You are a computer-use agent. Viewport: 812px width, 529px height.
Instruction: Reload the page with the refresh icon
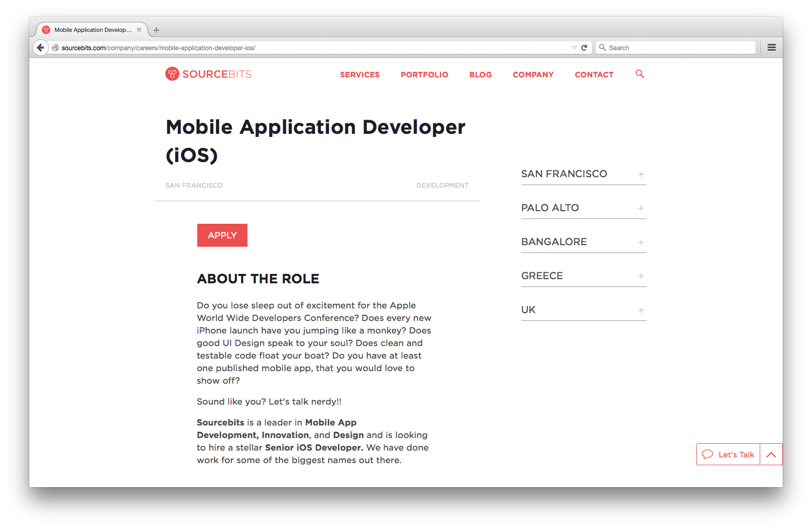584,48
